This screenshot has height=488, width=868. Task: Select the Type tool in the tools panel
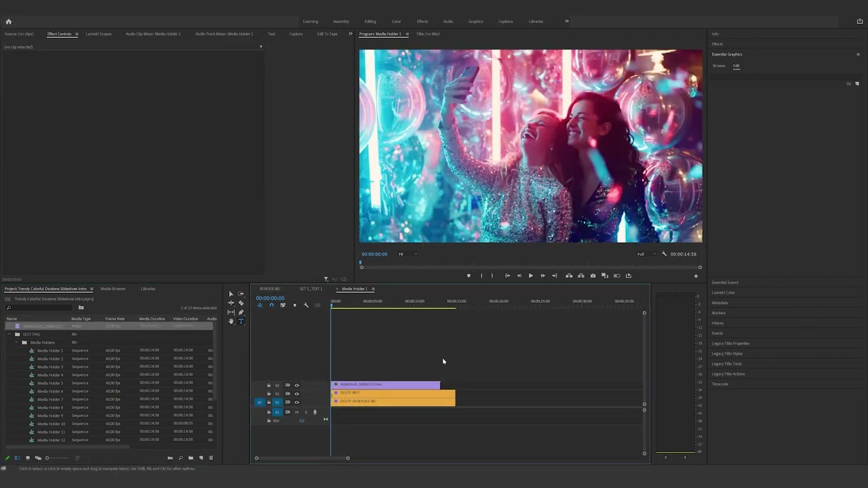241,321
